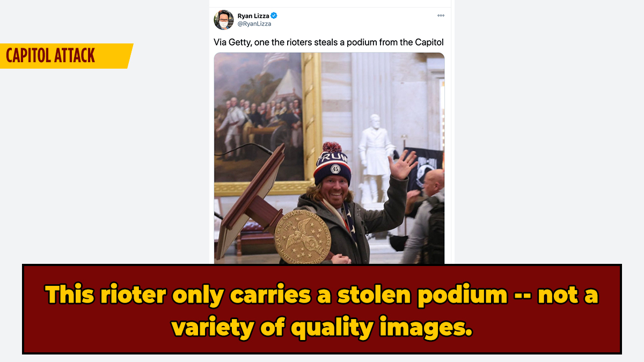The height and width of the screenshot is (362, 644).
Task: Select the Ryan Lizza display name
Action: pyautogui.click(x=253, y=16)
